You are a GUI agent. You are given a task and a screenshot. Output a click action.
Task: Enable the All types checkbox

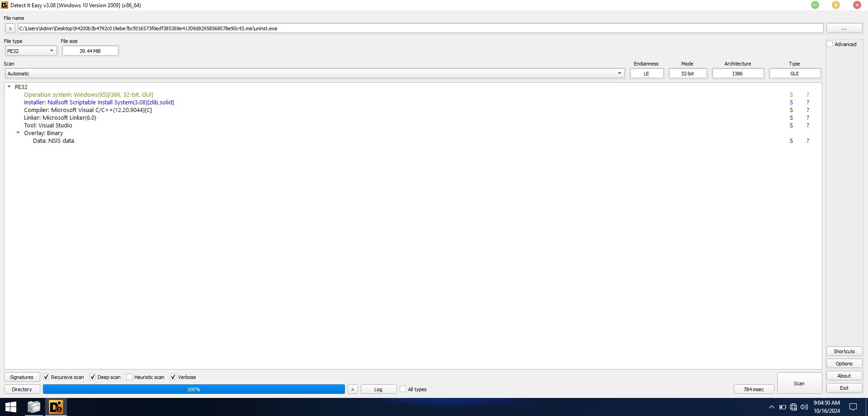pos(403,389)
